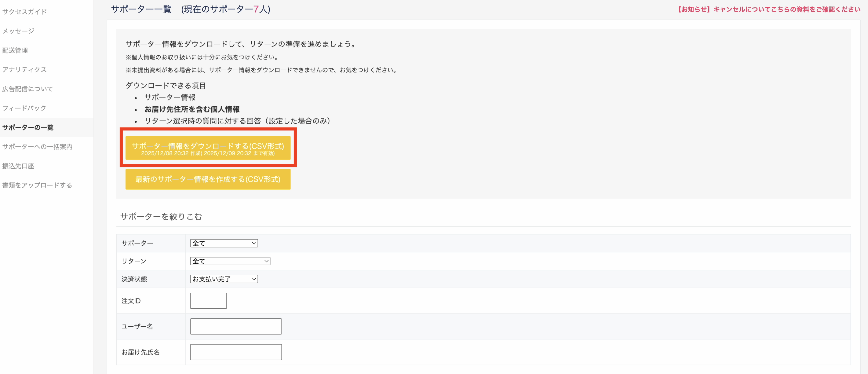Click the サポーター一覧 page heading
This screenshot has width=868, height=374.
(141, 9)
